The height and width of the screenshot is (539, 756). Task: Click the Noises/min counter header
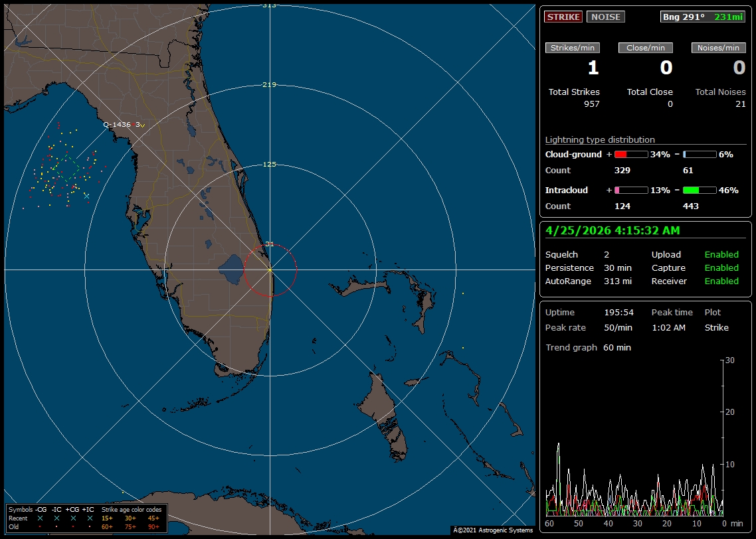pos(718,47)
